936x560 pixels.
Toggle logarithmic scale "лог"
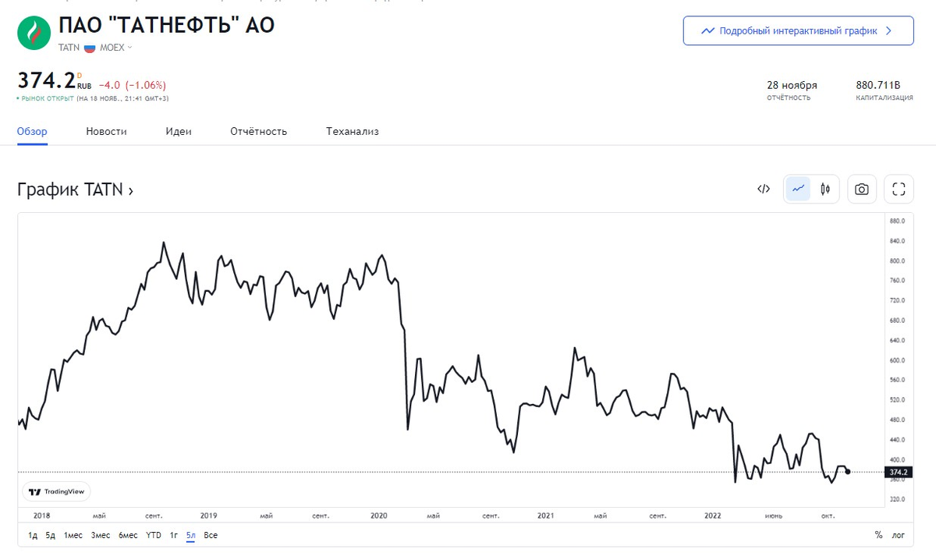click(x=898, y=535)
